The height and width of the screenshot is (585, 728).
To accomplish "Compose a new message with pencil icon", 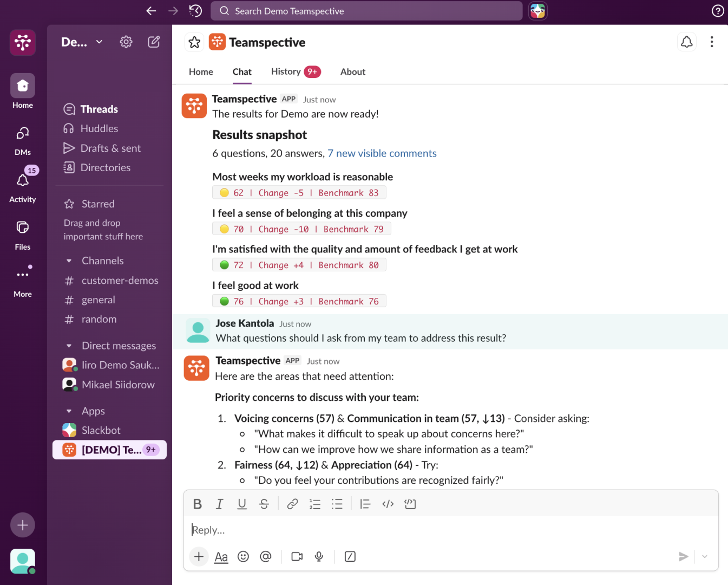I will tap(154, 42).
